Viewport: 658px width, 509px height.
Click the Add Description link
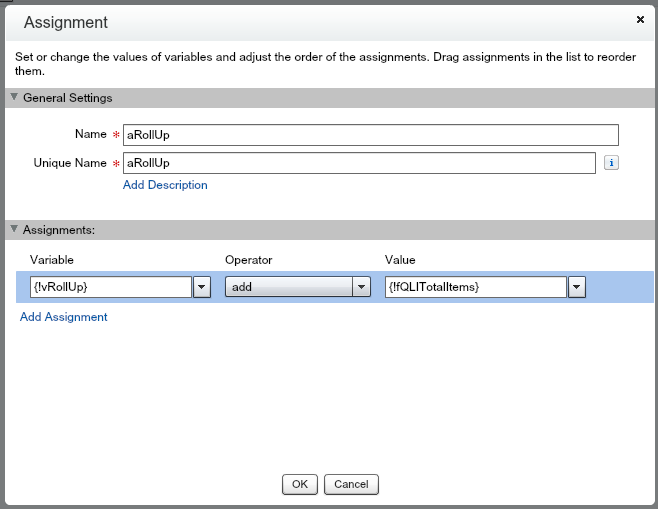click(x=165, y=185)
